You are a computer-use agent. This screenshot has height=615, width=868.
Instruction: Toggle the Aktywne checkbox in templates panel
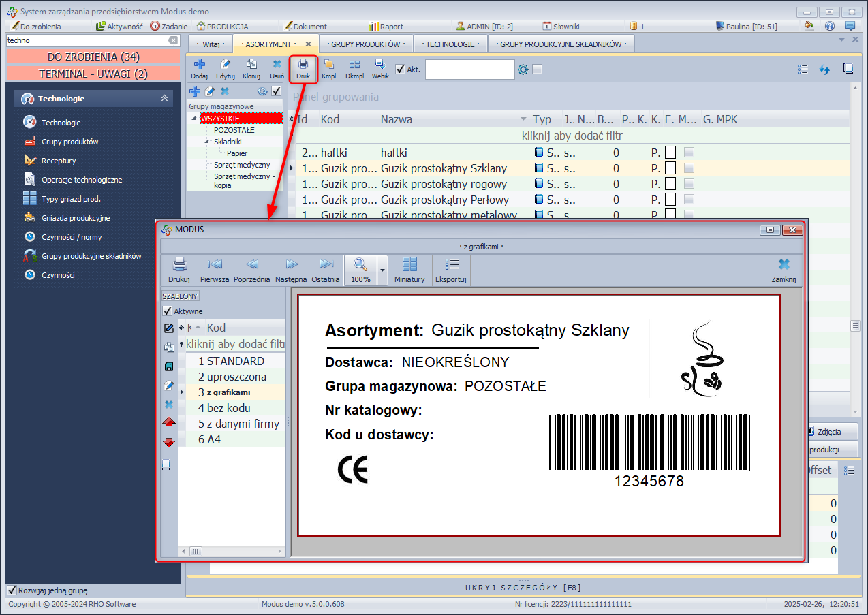click(x=168, y=311)
